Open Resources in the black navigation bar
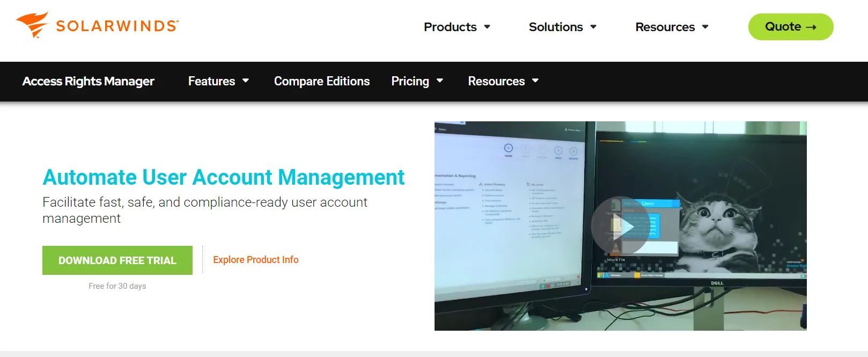The image size is (868, 357). coord(496,81)
